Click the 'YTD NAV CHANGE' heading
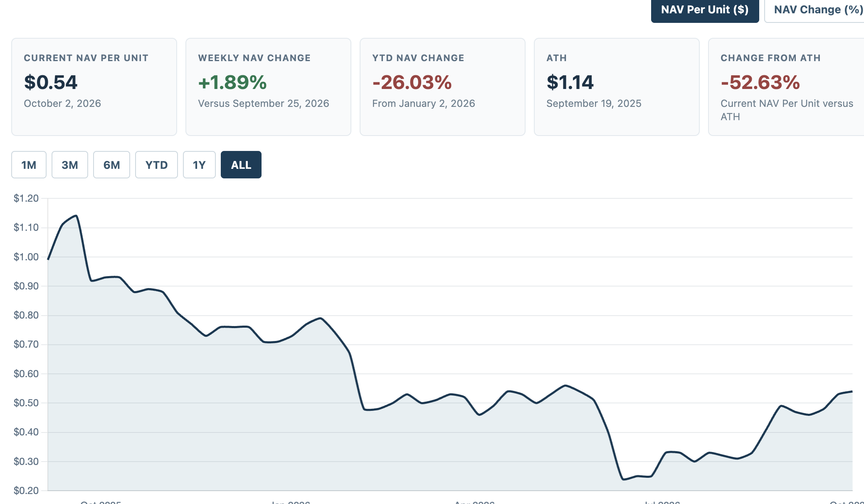This screenshot has width=864, height=504. 418,58
